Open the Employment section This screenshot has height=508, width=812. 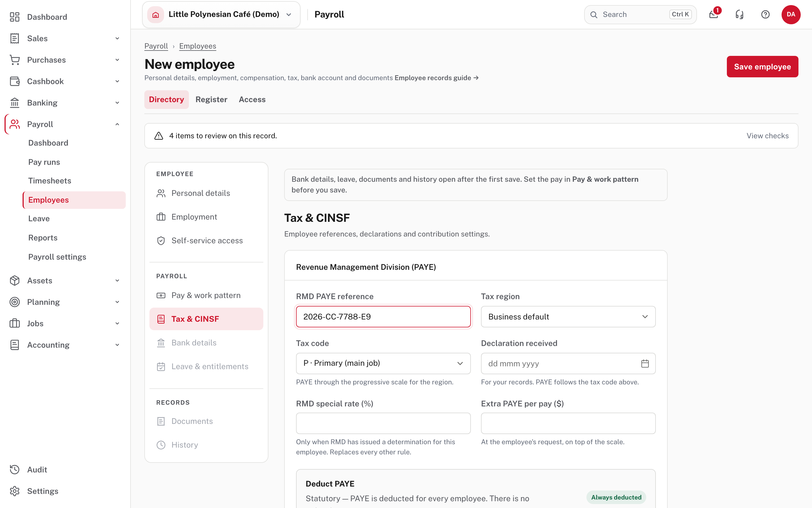pos(206,217)
